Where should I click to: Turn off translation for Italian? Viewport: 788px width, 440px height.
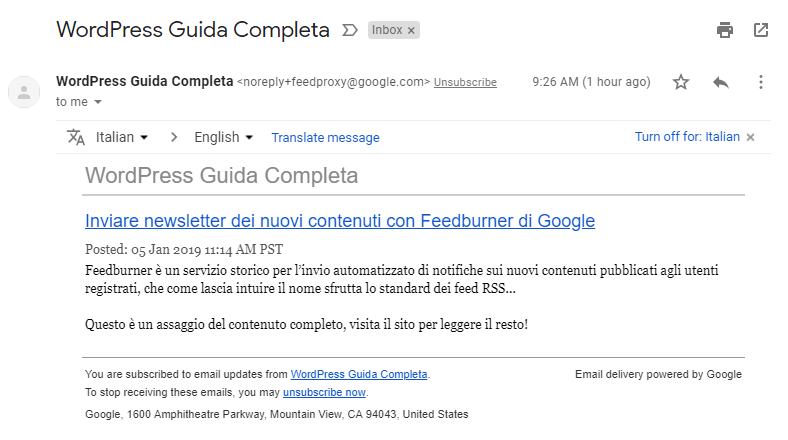click(x=687, y=137)
